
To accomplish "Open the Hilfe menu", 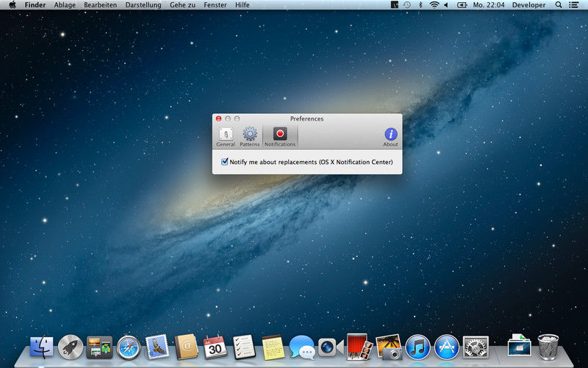I will point(243,5).
